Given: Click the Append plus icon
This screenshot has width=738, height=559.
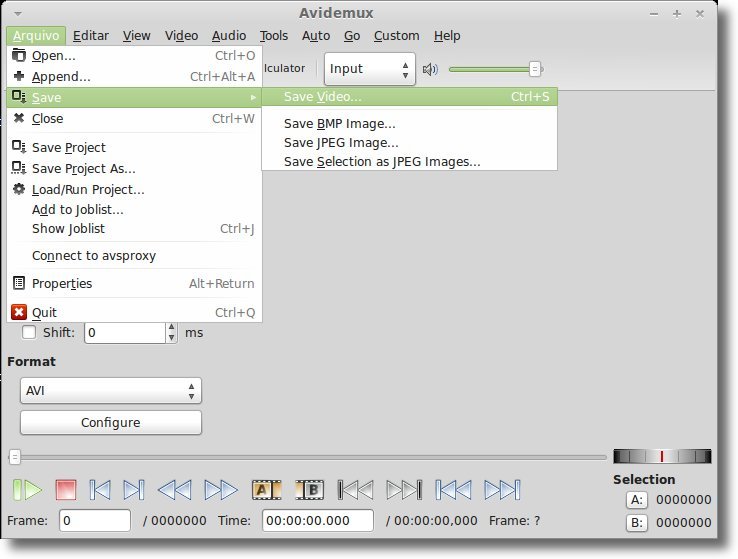Looking at the screenshot, I should [x=19, y=76].
